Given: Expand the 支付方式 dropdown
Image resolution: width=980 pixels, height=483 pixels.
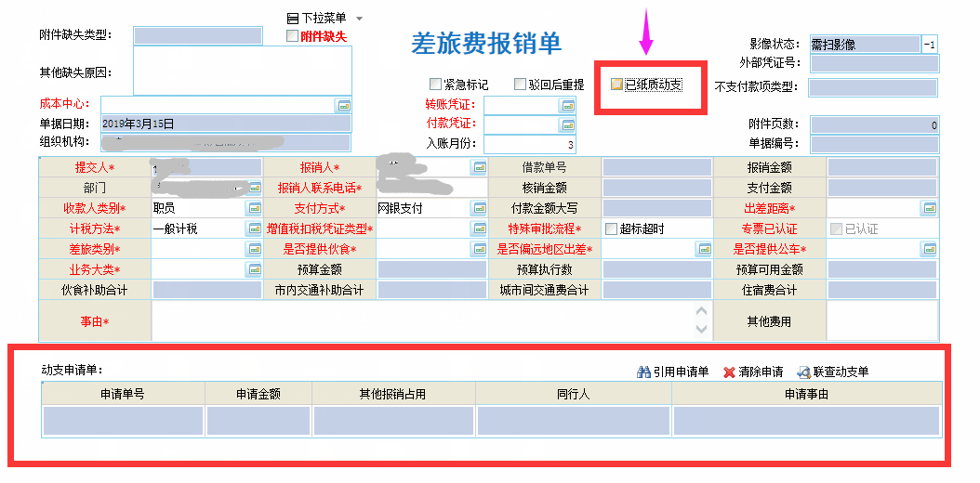Looking at the screenshot, I should [480, 208].
